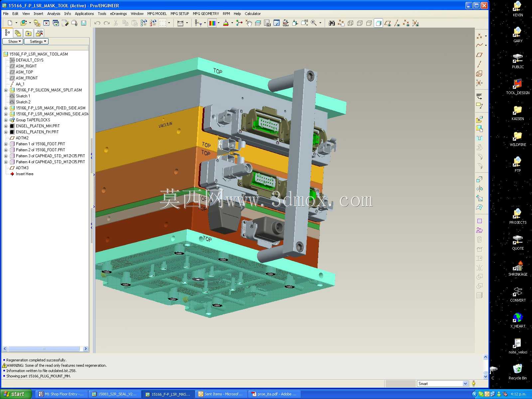The height and width of the screenshot is (399, 532).
Task: Click the Windows start button
Action: tap(16, 394)
